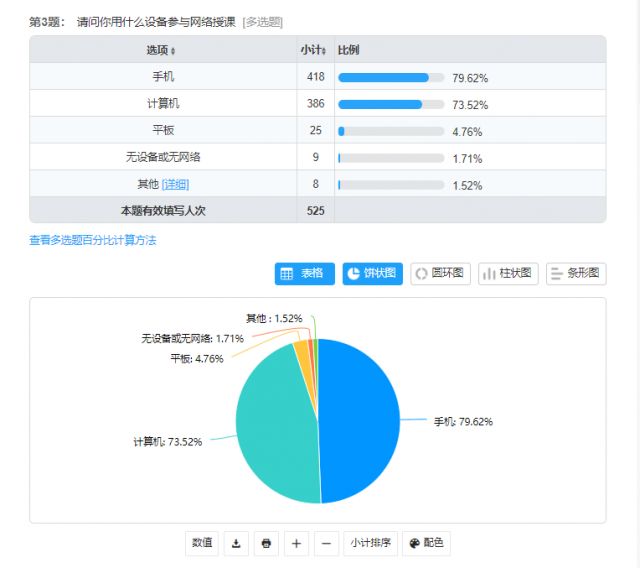
Task: Toggle the 数值 values display button
Action: [201, 543]
